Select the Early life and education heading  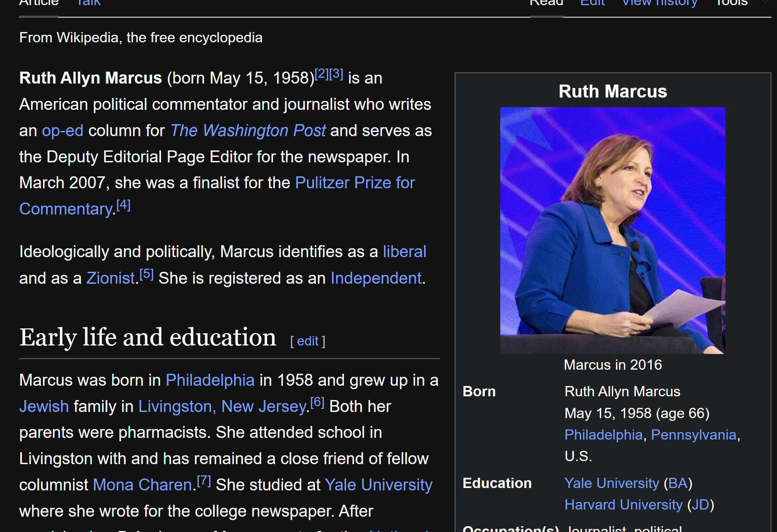coord(148,337)
